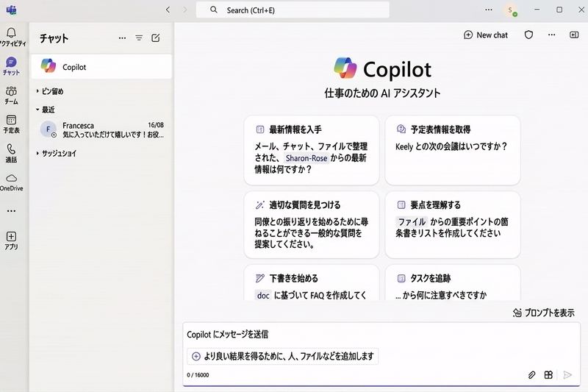Click the Teams logo icon
Image resolution: width=588 pixels, height=392 pixels.
[x=11, y=10]
